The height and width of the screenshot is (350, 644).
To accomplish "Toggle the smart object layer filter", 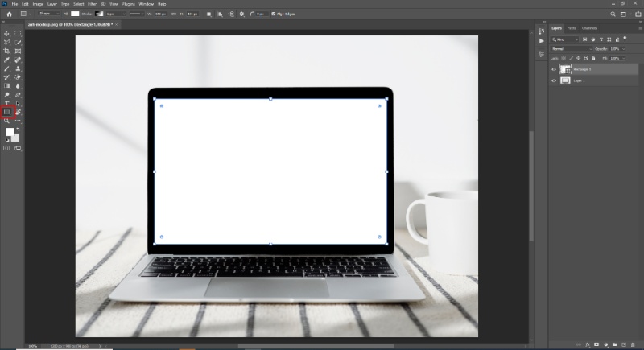I will point(617,39).
